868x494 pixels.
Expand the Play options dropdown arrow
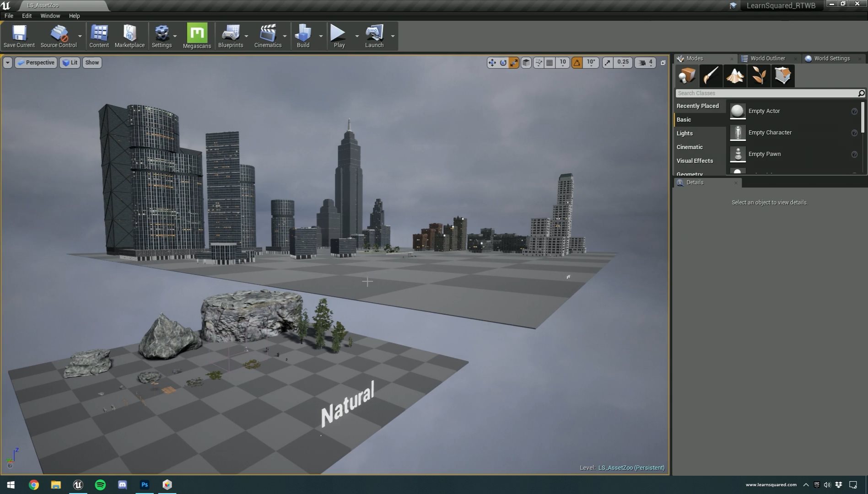[357, 36]
